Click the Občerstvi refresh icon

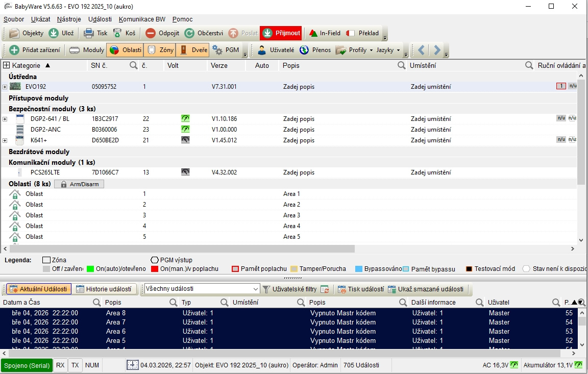tap(189, 33)
